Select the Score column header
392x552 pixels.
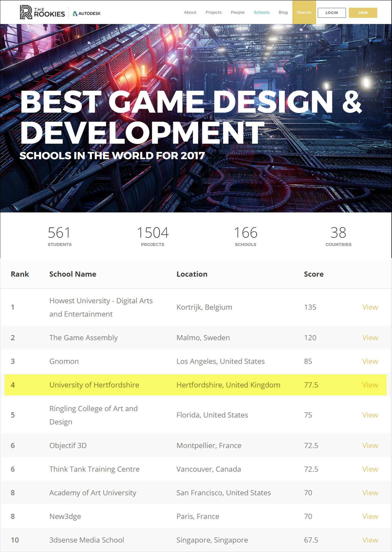(314, 274)
